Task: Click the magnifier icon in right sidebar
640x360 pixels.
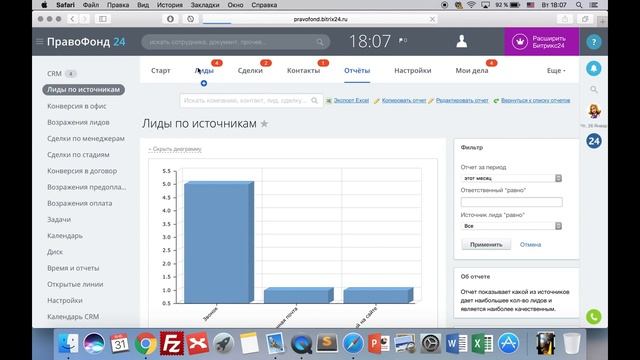Action: pyautogui.click(x=594, y=89)
